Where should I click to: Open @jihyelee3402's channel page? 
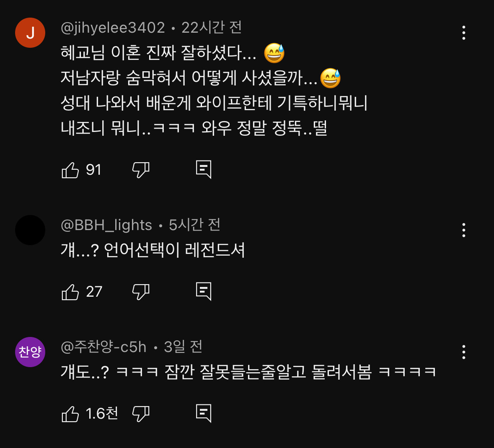click(x=112, y=27)
